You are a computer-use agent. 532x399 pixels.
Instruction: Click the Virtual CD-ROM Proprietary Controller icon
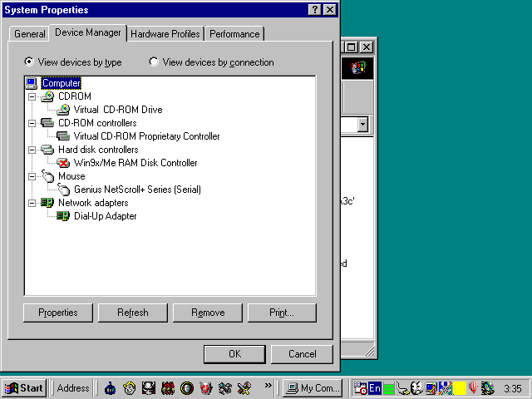[x=63, y=136]
